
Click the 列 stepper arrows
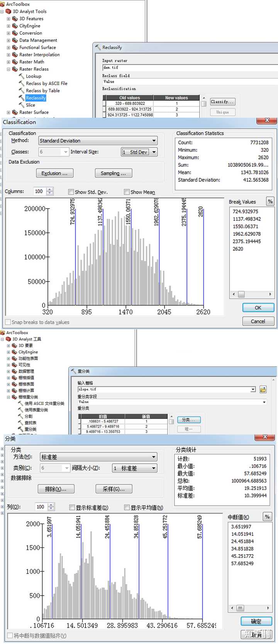[51, 507]
